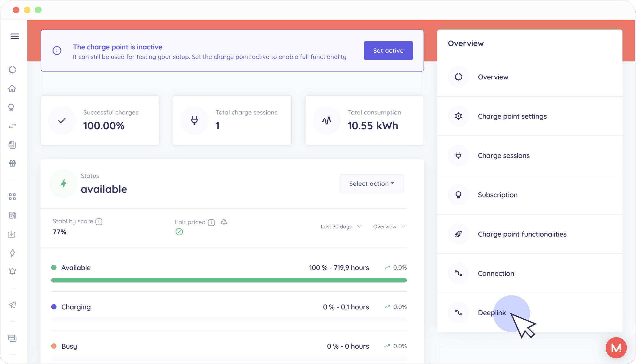Click the Available row trend 0.0%
Viewport: 636px width, 364px height.
coord(396,268)
